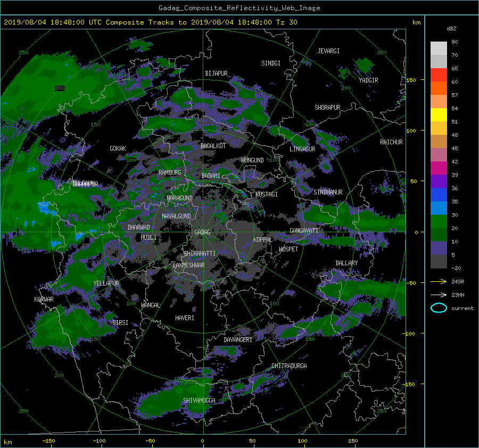Image resolution: width=479 pixels, height=448 pixels.
Task: Click the HANGAL label
Action: pos(150,305)
